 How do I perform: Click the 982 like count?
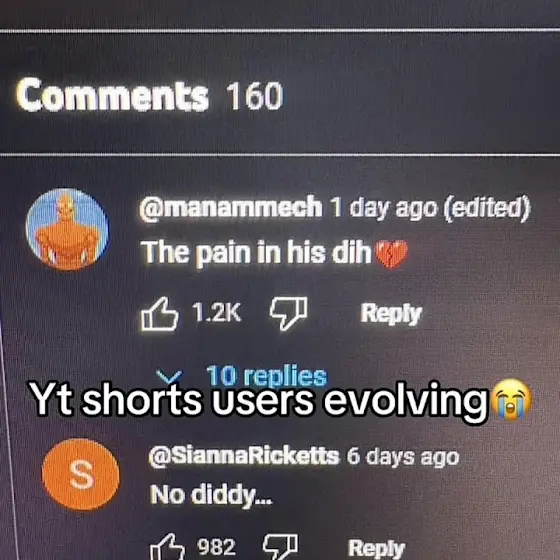coord(216,547)
